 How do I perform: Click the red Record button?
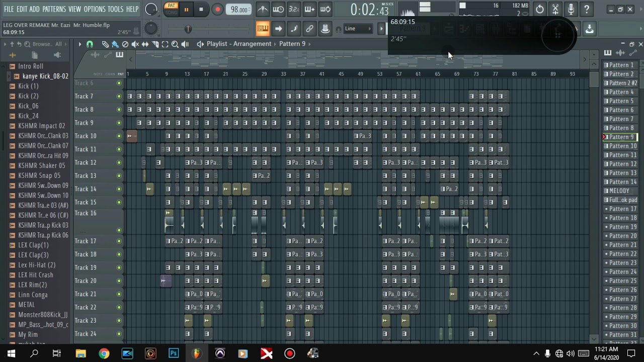(217, 9)
